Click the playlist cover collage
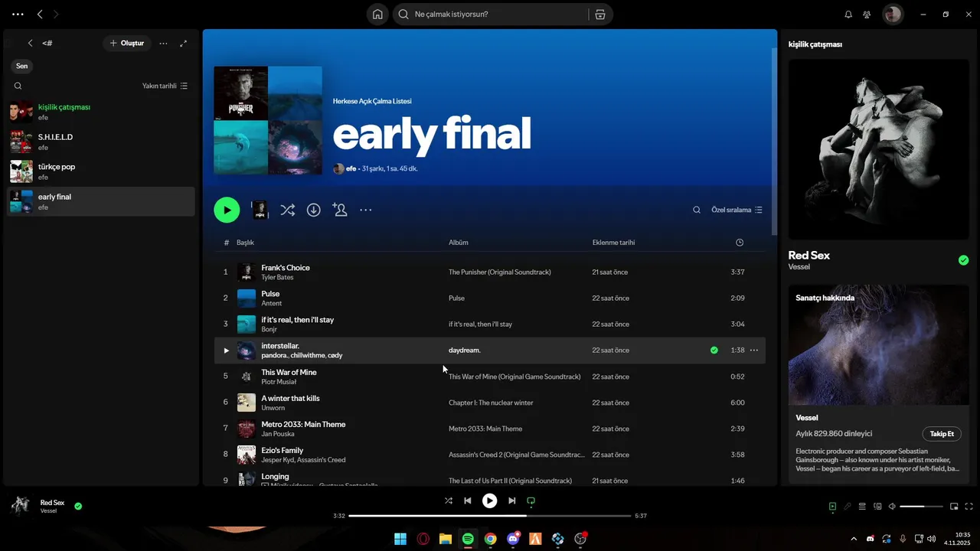The width and height of the screenshot is (980, 551). [268, 120]
